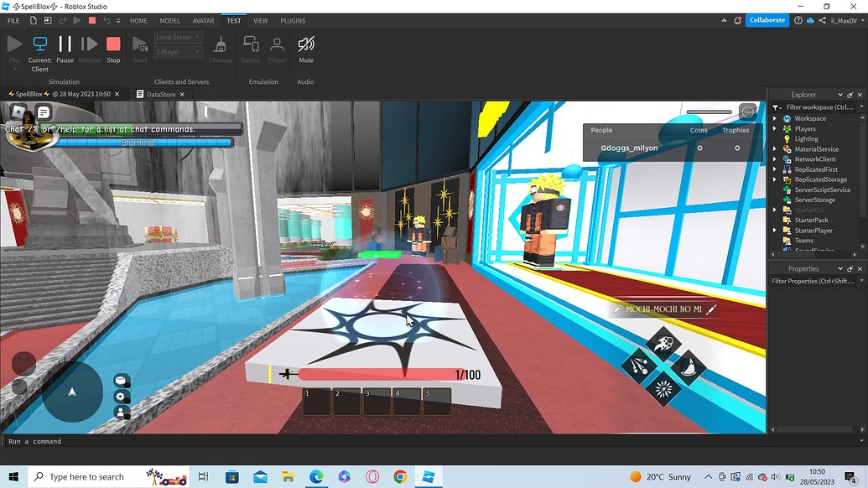868x488 pixels.
Task: Activate the right ability diamond icon
Action: 688,366
